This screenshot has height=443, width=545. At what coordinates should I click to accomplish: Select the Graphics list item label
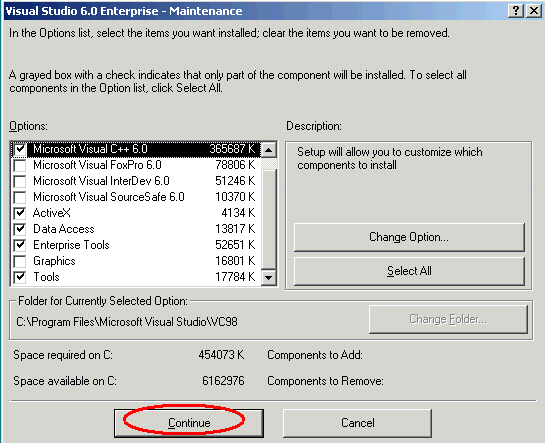point(54,261)
